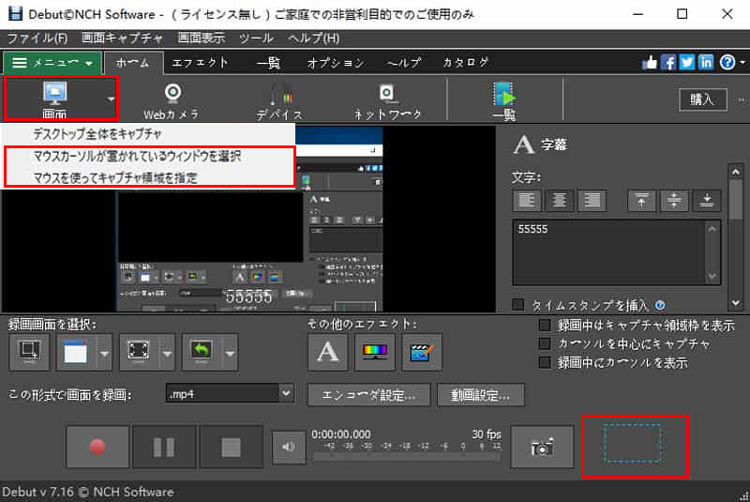The width and height of the screenshot is (750, 502).
Task: Open the video overlay clapboard effect icon
Action: click(422, 352)
